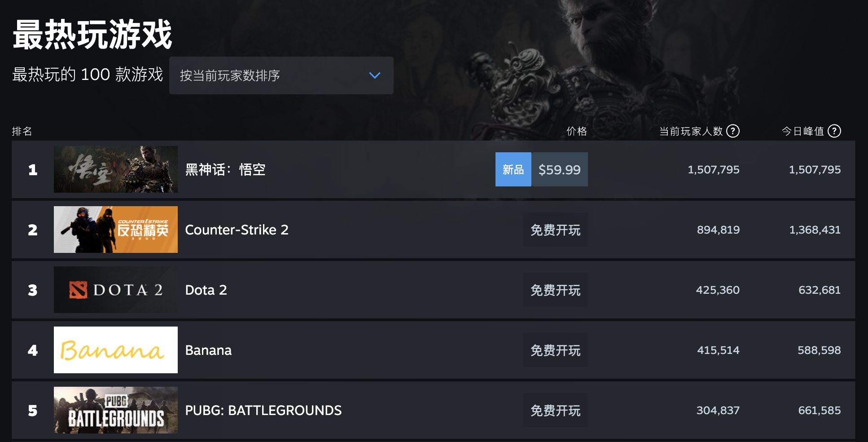
Task: Select the Banana game title
Action: tap(208, 350)
